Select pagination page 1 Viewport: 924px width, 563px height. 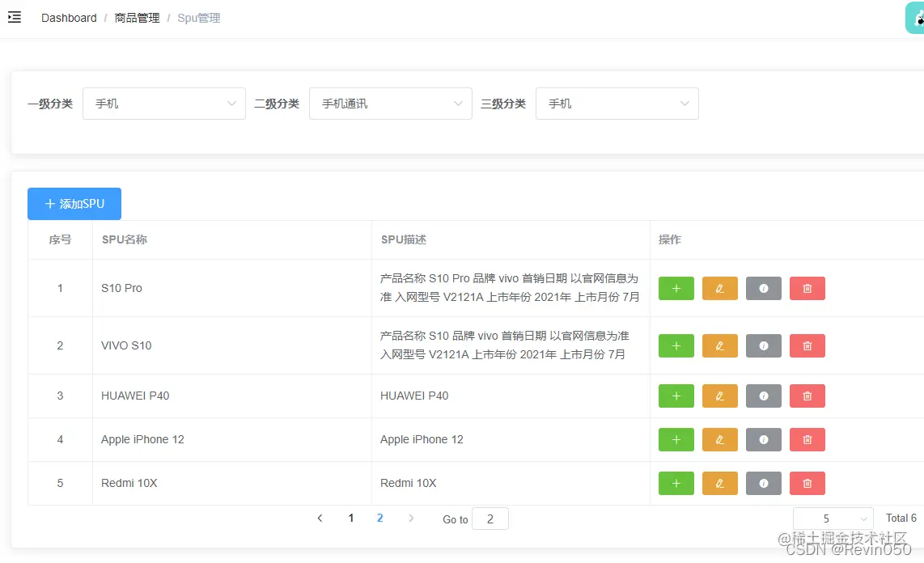tap(350, 519)
